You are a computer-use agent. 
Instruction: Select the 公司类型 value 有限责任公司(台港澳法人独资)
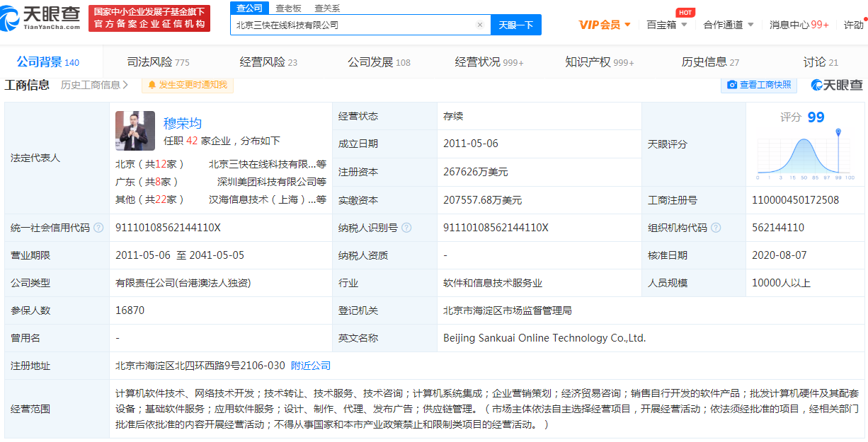coord(183,283)
